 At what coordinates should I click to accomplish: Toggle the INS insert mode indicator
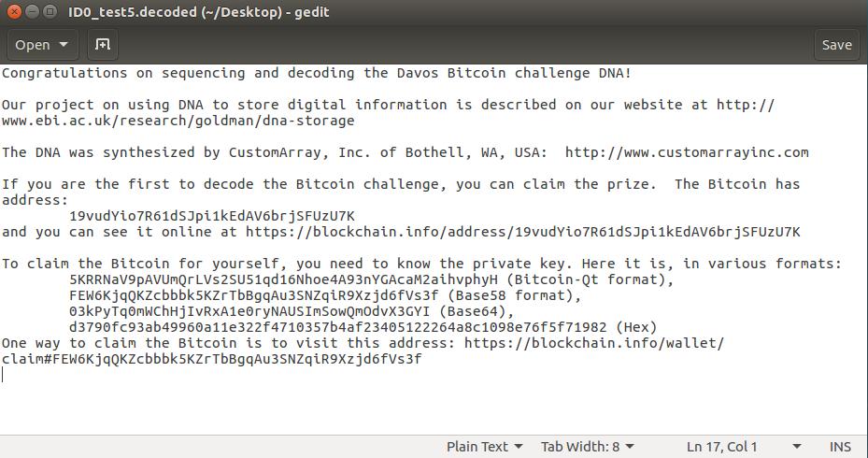(840, 447)
